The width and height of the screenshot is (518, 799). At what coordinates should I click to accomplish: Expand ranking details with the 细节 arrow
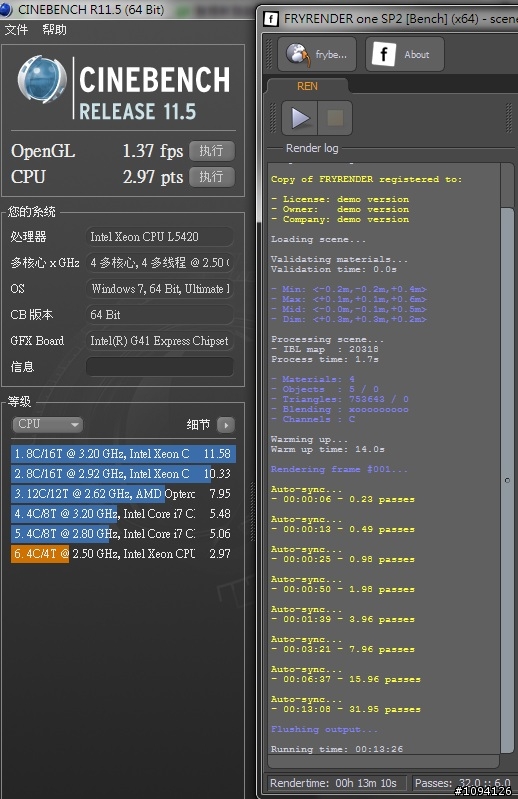pos(226,424)
